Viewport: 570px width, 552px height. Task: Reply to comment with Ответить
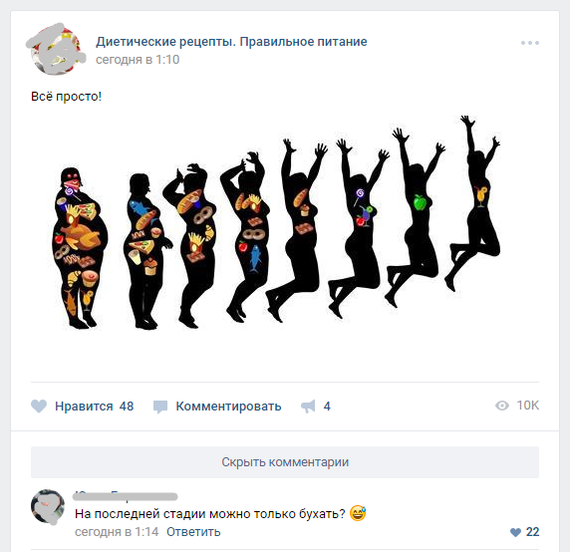(193, 532)
